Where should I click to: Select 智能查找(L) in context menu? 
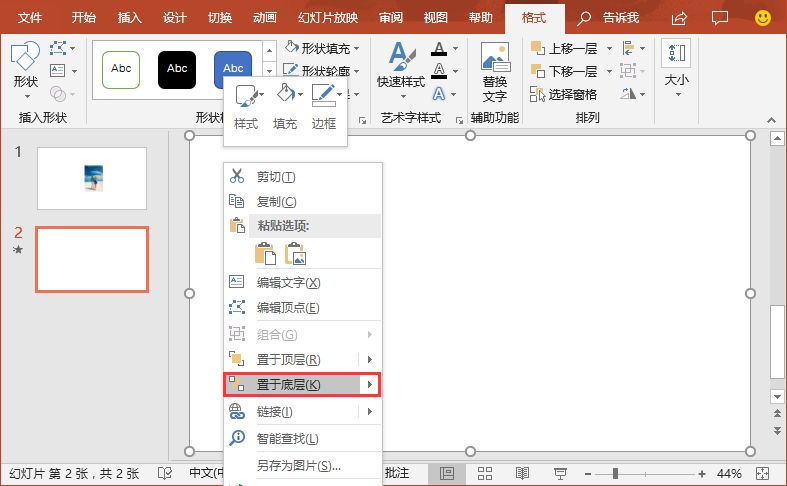[x=303, y=438]
